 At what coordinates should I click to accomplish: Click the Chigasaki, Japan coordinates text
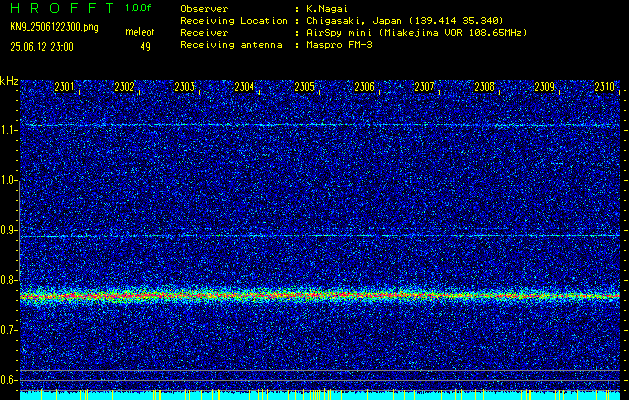[x=405, y=20]
